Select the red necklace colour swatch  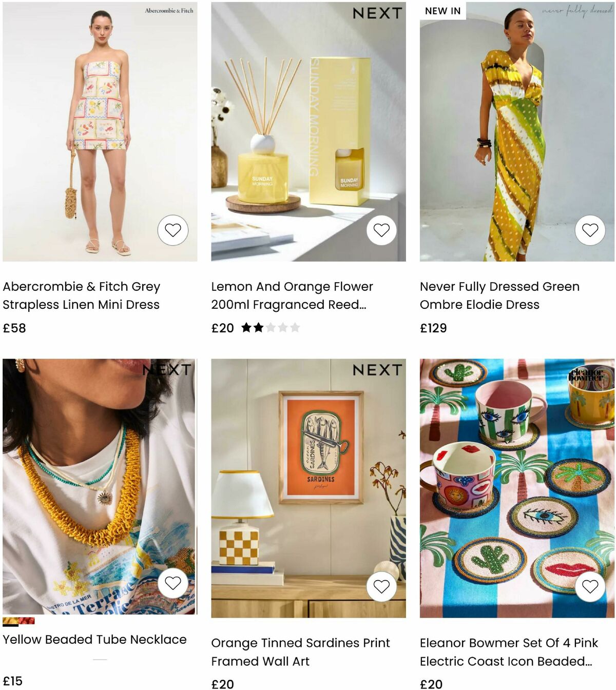coord(27,621)
